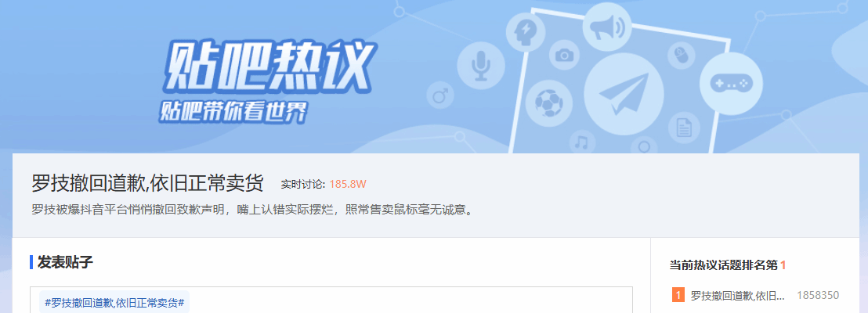Click the 发表贴子 section heading
868x313 pixels.
pyautogui.click(x=65, y=262)
